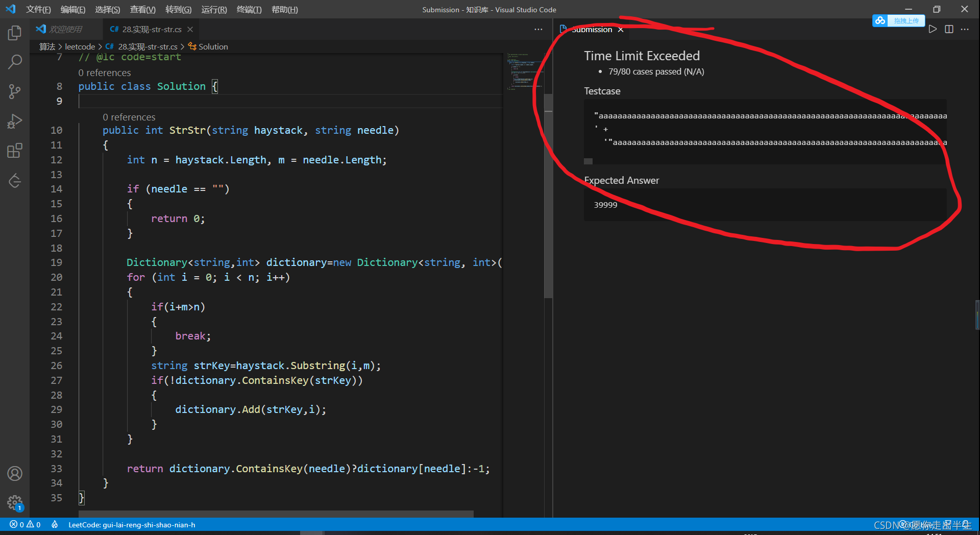
Task: Open the 终端(T) menu
Action: click(249, 9)
